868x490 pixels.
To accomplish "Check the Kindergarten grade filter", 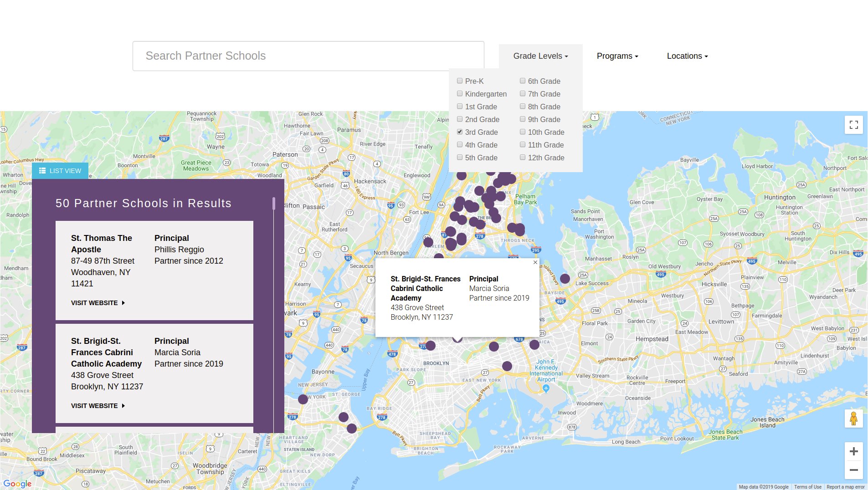I will point(460,93).
